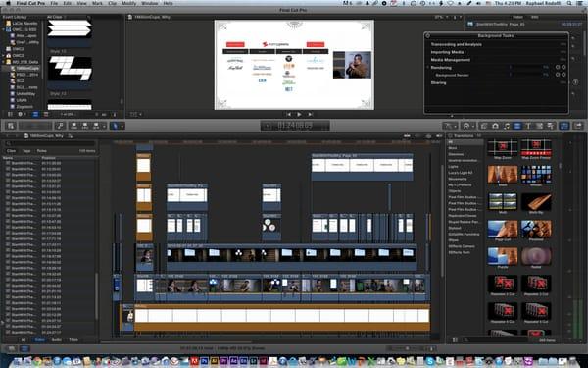Click the timeline index search field
Image resolution: width=588 pixels, height=368 pixels.
(50, 143)
